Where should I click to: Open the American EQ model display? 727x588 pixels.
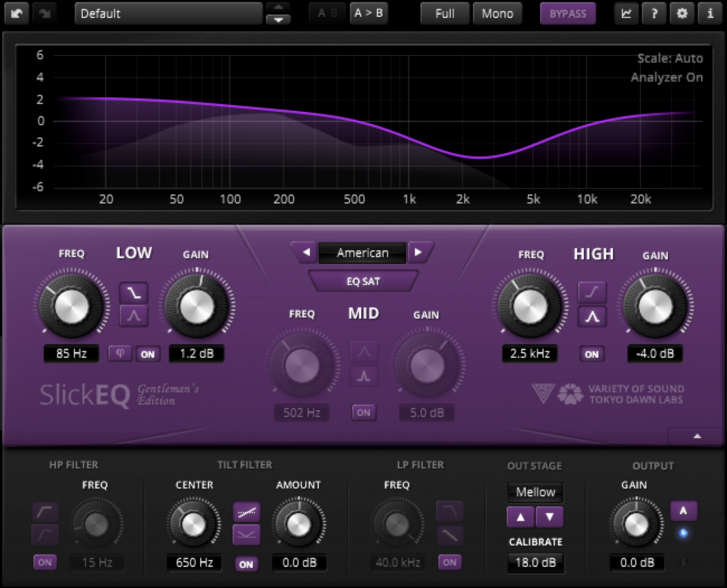pos(362,253)
